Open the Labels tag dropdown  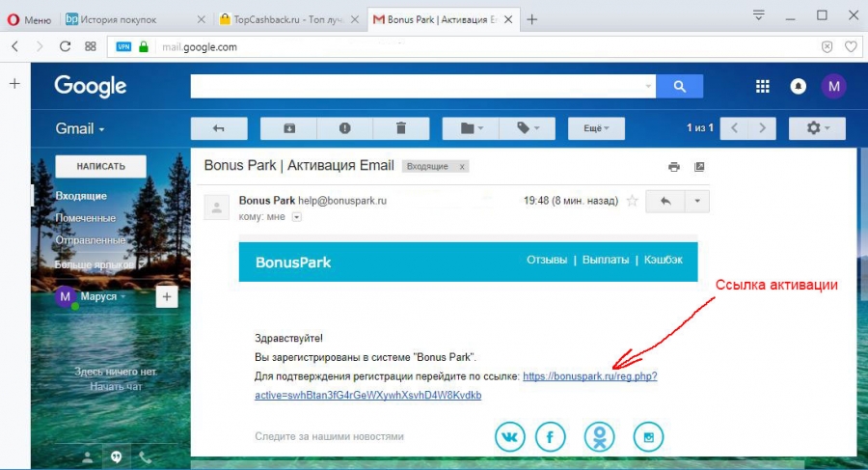pos(527,128)
